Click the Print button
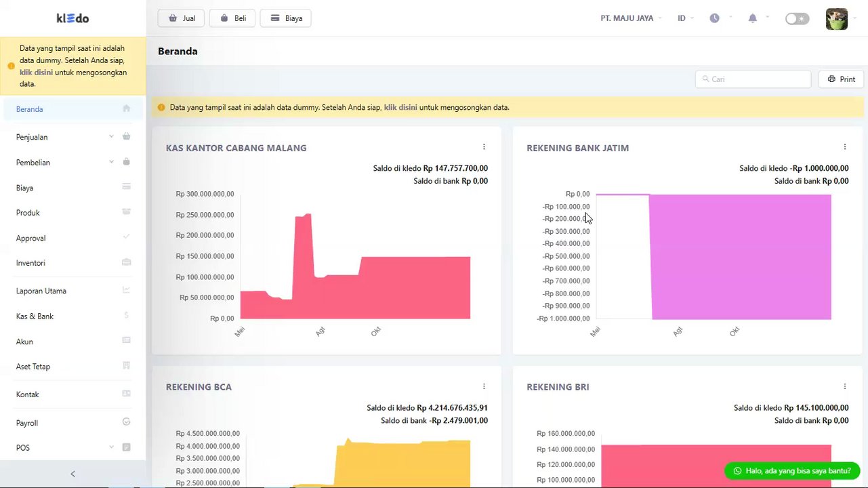The image size is (868, 488). 841,79
